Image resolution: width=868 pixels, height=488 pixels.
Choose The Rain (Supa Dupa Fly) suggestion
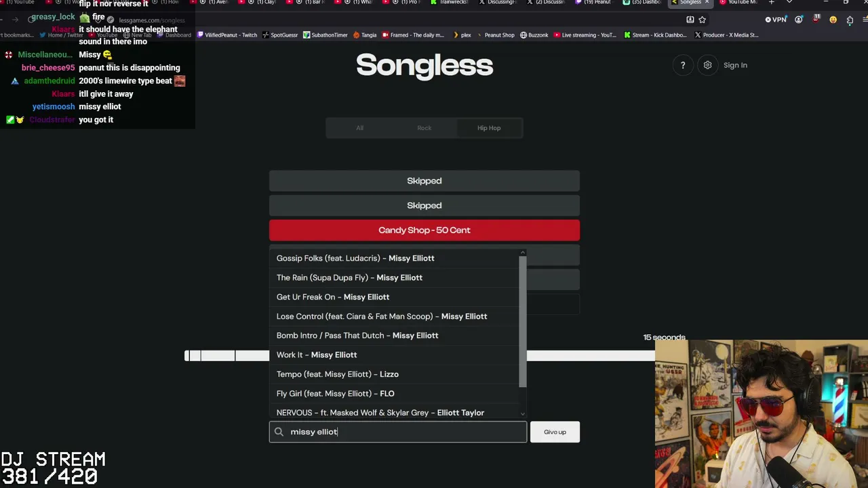[x=395, y=277]
